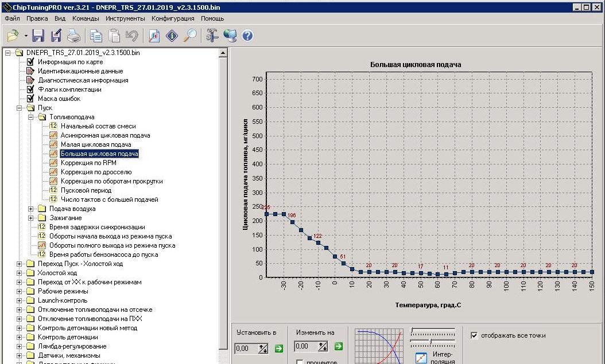This screenshot has width=605, height=364.
Task: Open the Помощь menu
Action: (212, 18)
